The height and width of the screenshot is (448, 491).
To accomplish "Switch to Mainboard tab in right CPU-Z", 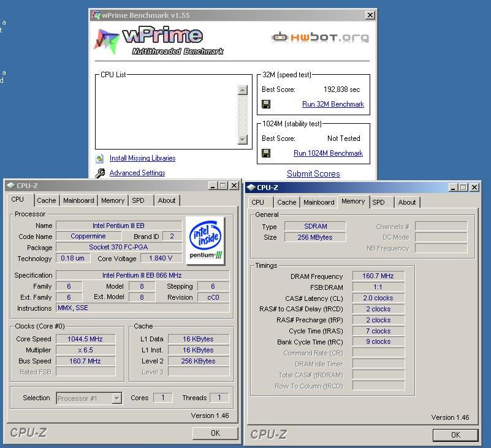I will pos(319,203).
